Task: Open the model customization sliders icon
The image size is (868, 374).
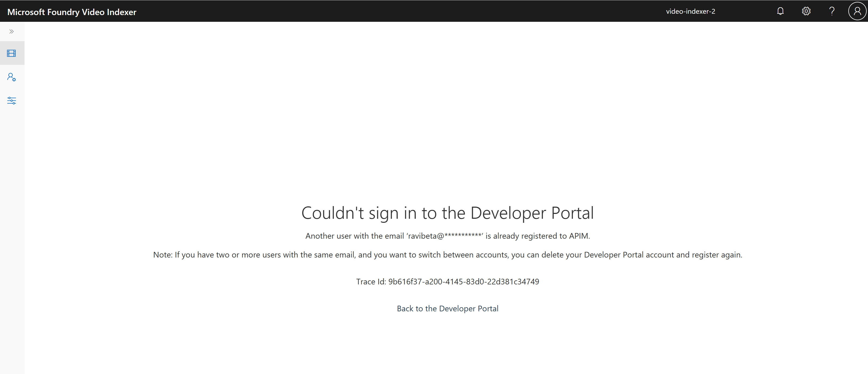Action: click(x=12, y=100)
